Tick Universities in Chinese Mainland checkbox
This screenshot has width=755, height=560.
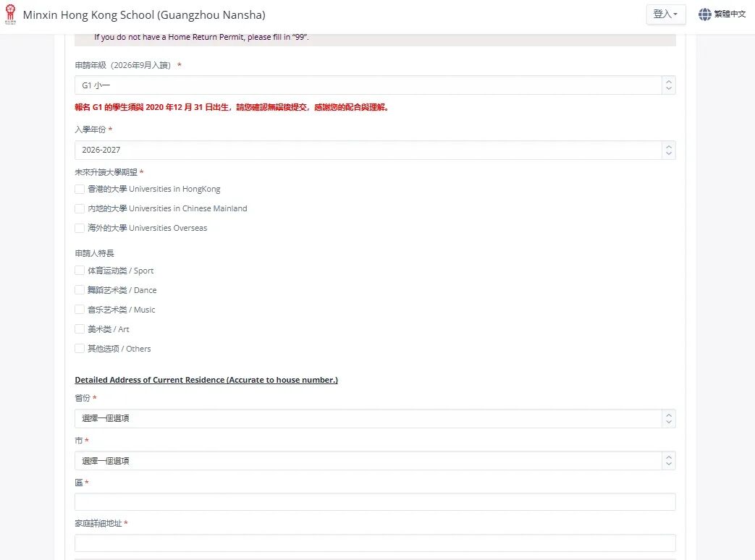click(80, 209)
